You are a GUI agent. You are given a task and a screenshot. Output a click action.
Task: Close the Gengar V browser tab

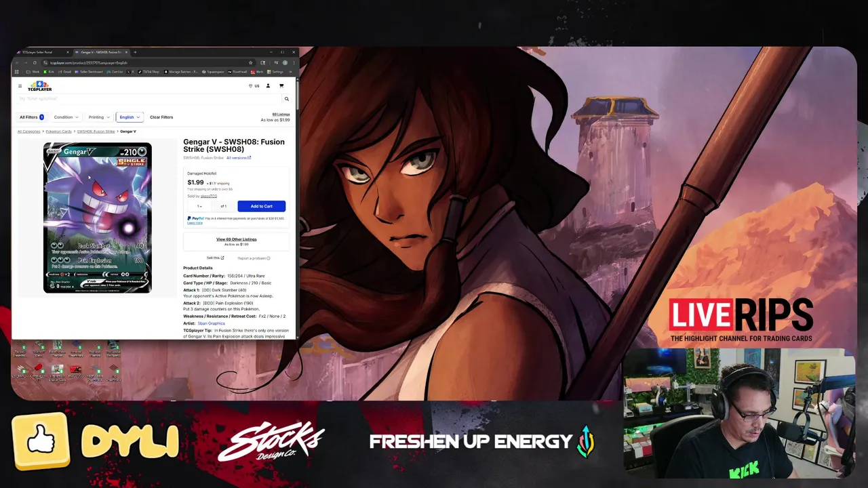point(126,52)
